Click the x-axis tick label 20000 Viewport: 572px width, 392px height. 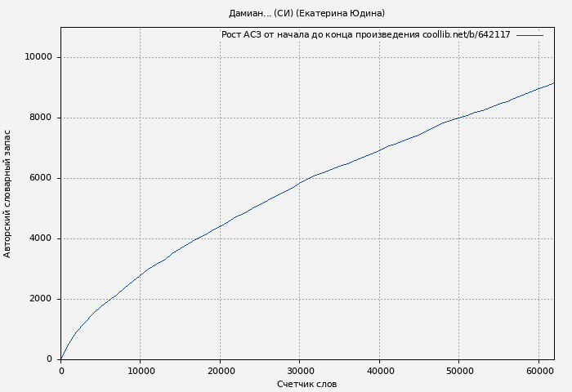[220, 371]
